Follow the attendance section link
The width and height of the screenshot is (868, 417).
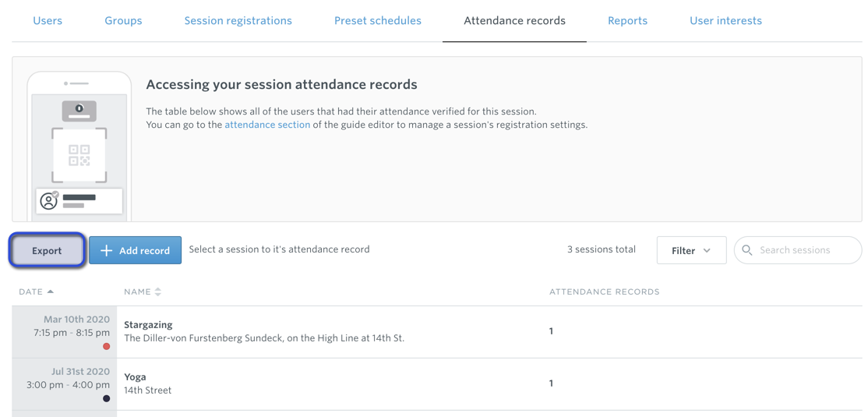(267, 125)
